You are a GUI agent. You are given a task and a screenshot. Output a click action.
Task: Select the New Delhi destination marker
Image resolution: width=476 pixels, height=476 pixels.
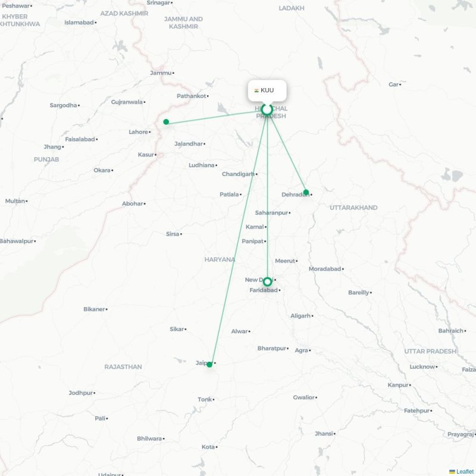267,281
